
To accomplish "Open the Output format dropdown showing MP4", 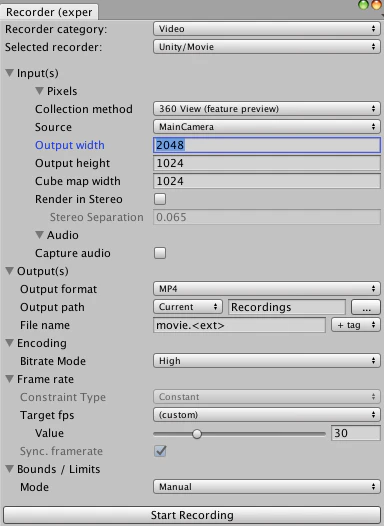I will [267, 288].
